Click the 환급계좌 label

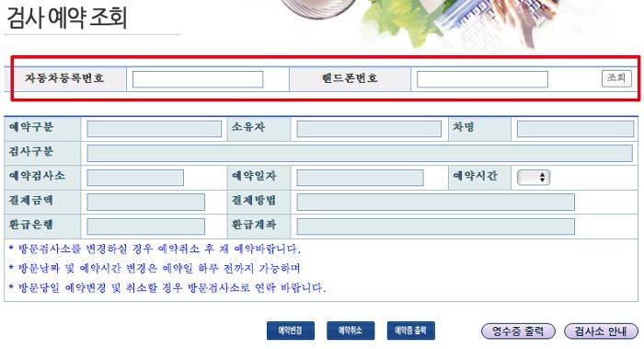click(x=254, y=225)
